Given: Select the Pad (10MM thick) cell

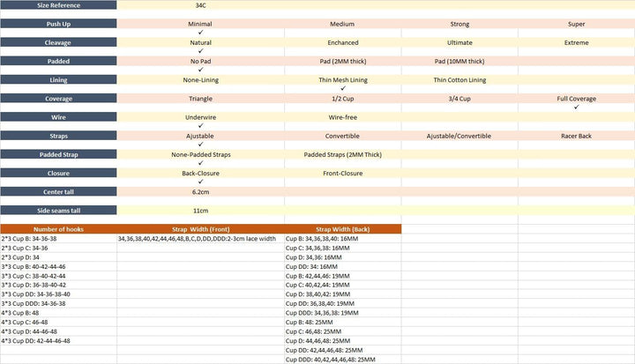Looking at the screenshot, I should pos(459,62).
